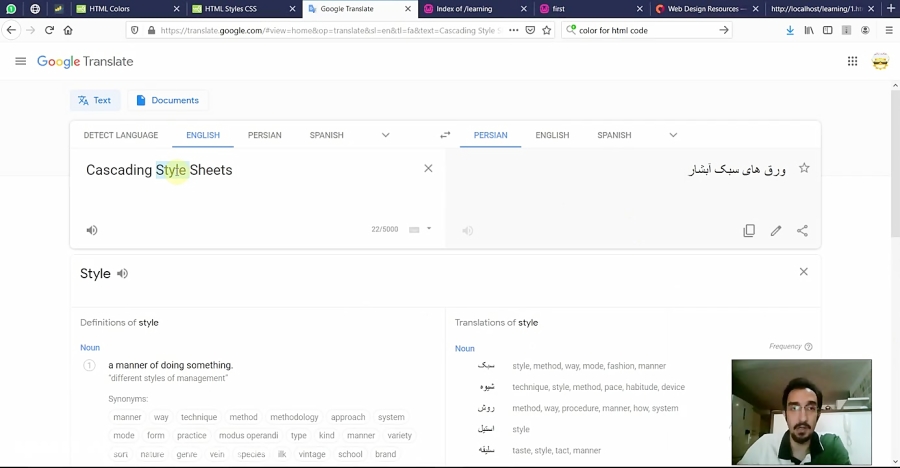The height and width of the screenshot is (468, 900).
Task: Close the Style definitions panel
Action: 804,272
